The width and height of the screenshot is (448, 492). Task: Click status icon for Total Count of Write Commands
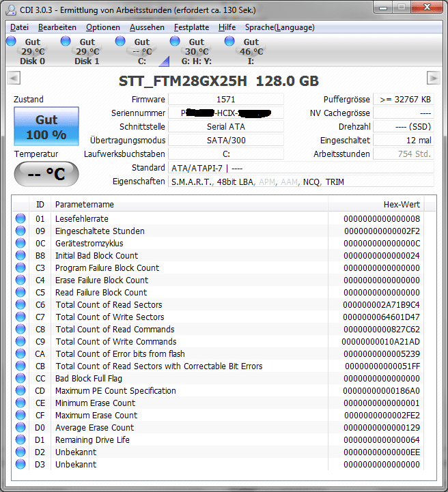pos(20,341)
